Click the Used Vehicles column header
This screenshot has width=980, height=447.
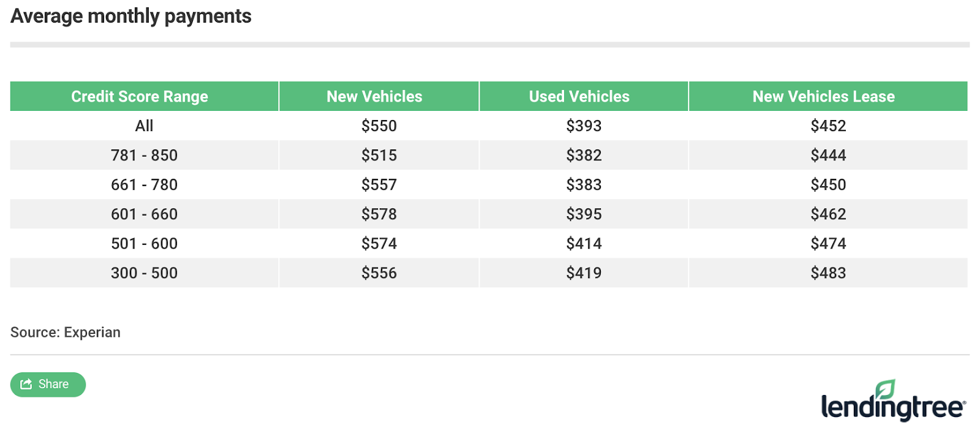point(579,97)
